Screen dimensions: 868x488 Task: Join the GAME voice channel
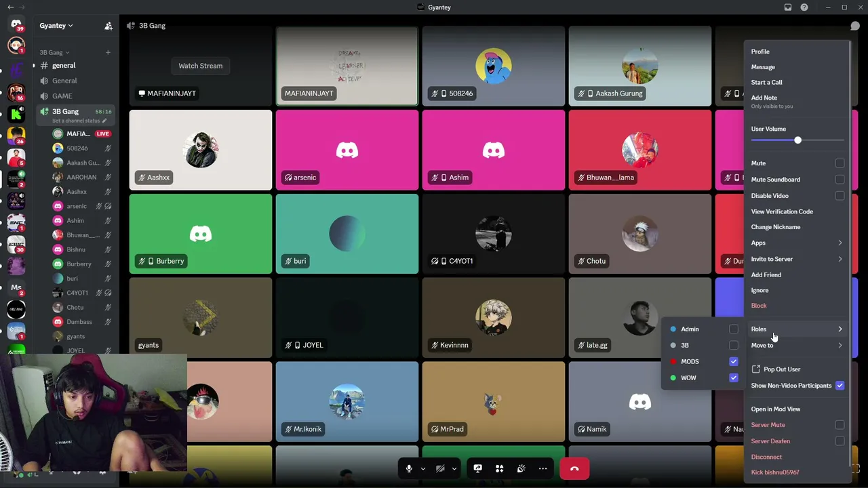(62, 96)
